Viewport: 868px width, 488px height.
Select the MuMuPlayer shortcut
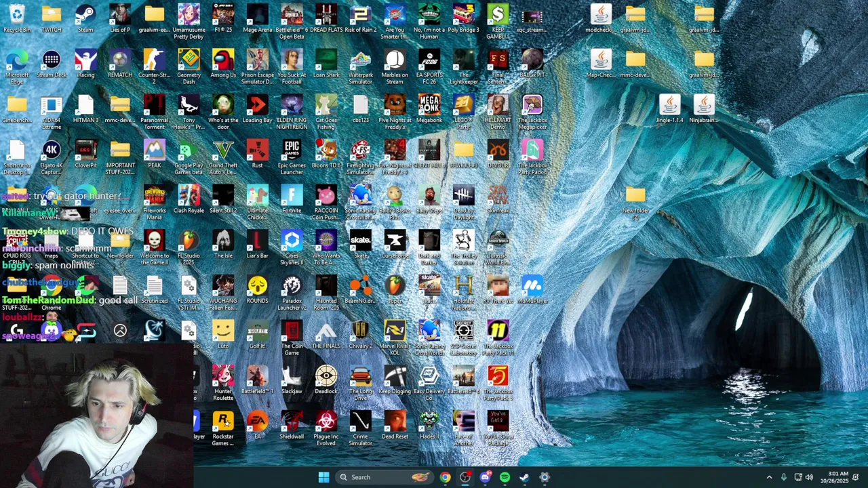pyautogui.click(x=532, y=290)
